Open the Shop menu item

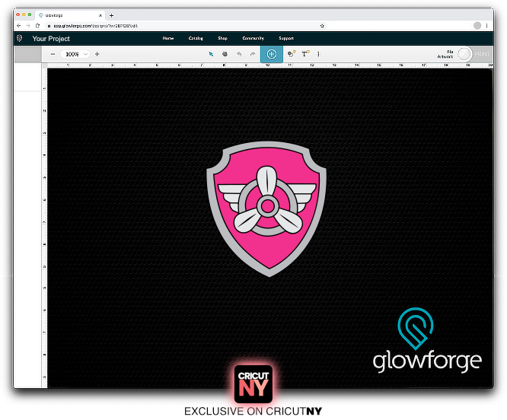coord(222,38)
